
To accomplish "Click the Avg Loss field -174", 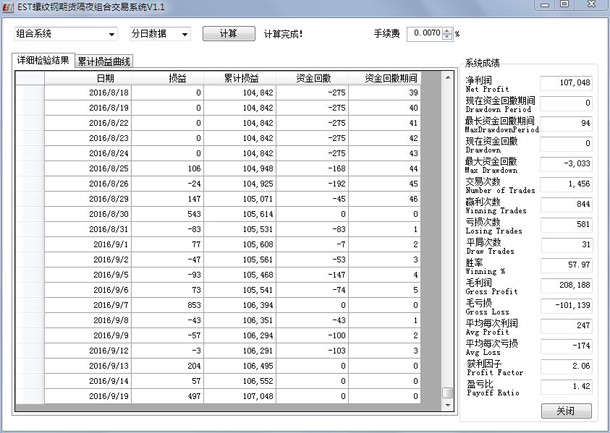I will [566, 346].
